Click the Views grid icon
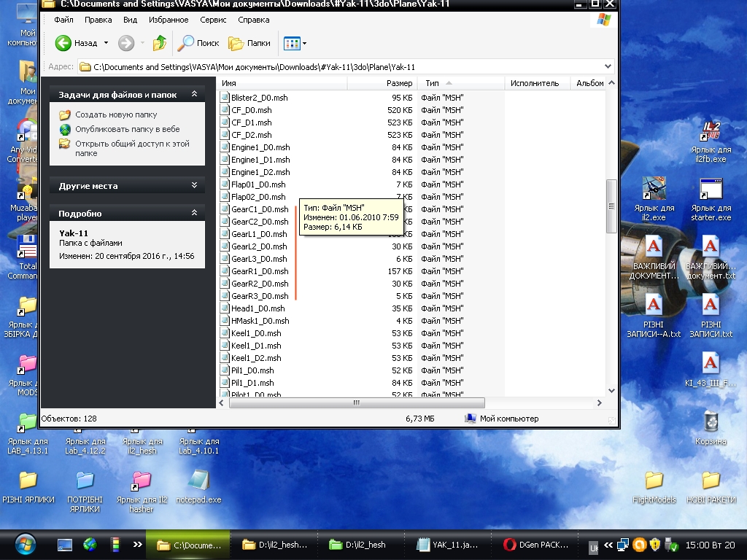747x560 pixels. click(292, 43)
